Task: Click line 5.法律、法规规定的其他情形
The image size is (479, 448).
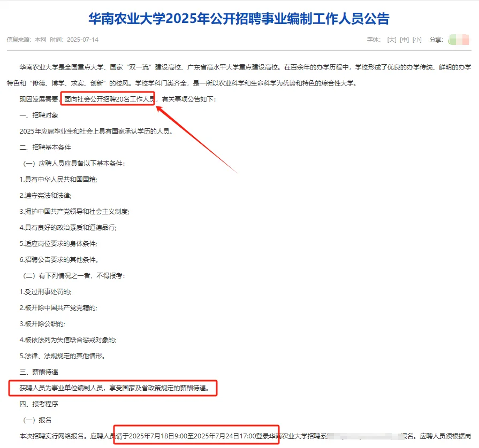Action: (62, 356)
